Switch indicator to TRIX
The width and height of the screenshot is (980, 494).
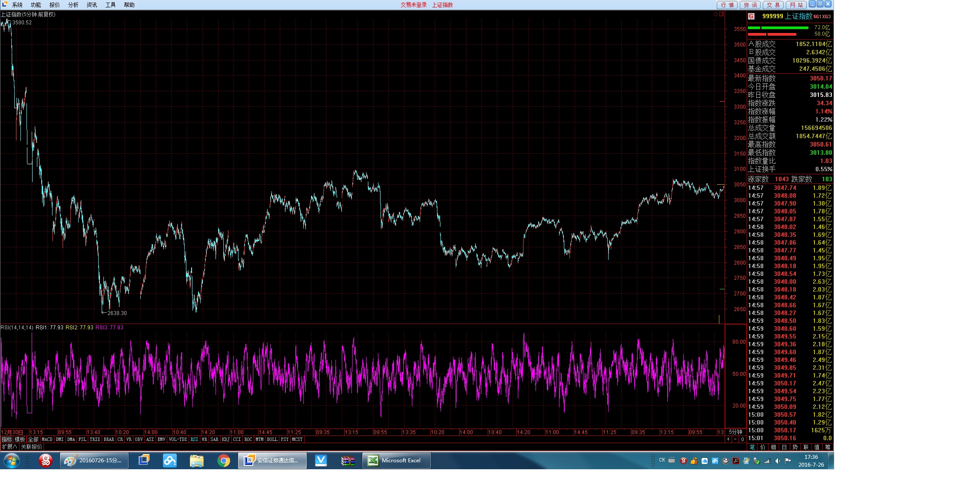point(95,439)
